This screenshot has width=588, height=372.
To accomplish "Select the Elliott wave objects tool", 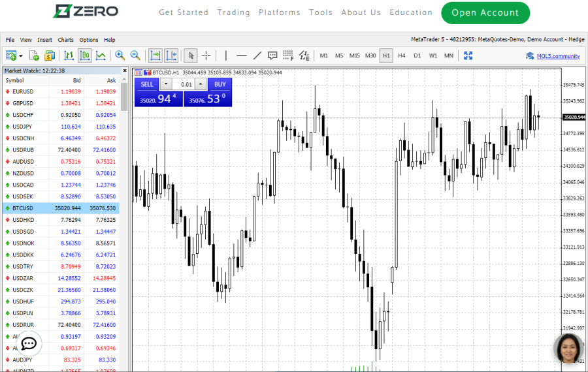I will [304, 56].
